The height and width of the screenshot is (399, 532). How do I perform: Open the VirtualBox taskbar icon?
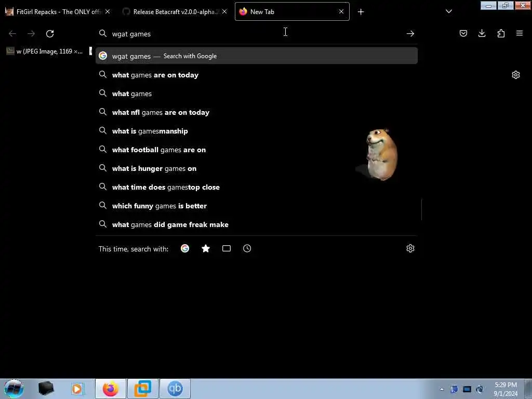pyautogui.click(x=143, y=389)
